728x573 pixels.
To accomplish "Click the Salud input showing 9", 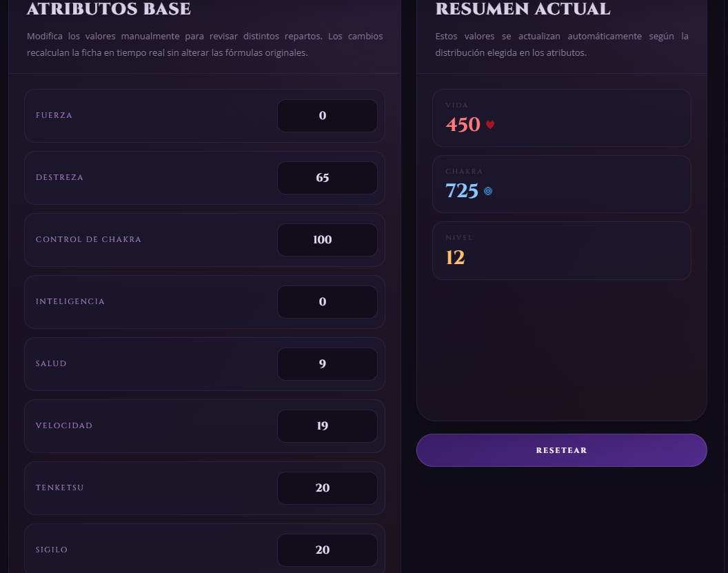I will tap(327, 364).
